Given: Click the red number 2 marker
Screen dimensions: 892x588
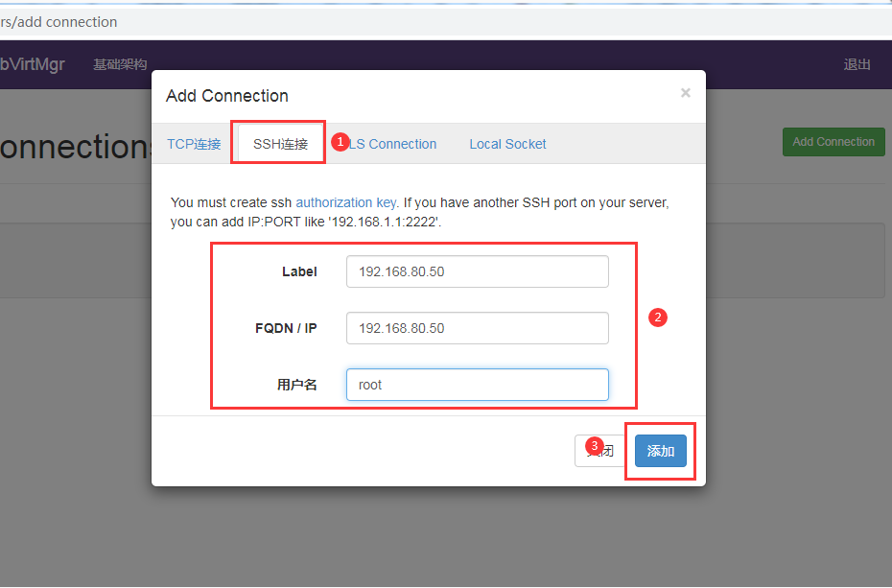Looking at the screenshot, I should coord(658,318).
